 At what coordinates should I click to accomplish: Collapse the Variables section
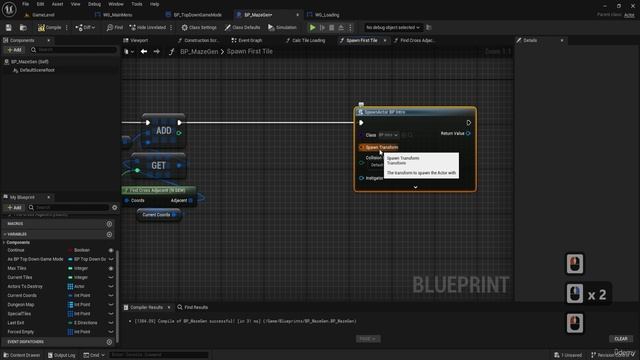(x=5, y=234)
